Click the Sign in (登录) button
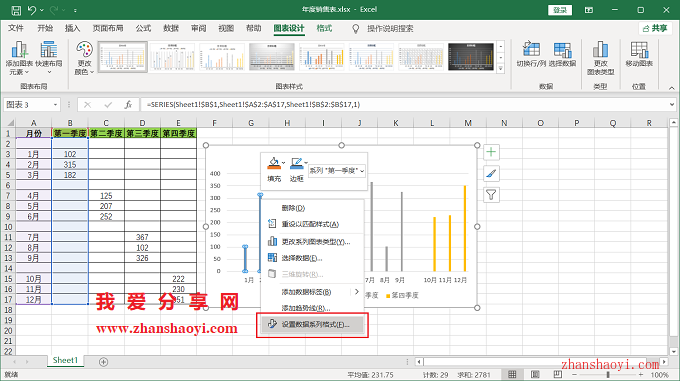This screenshot has width=680, height=381. (560, 10)
